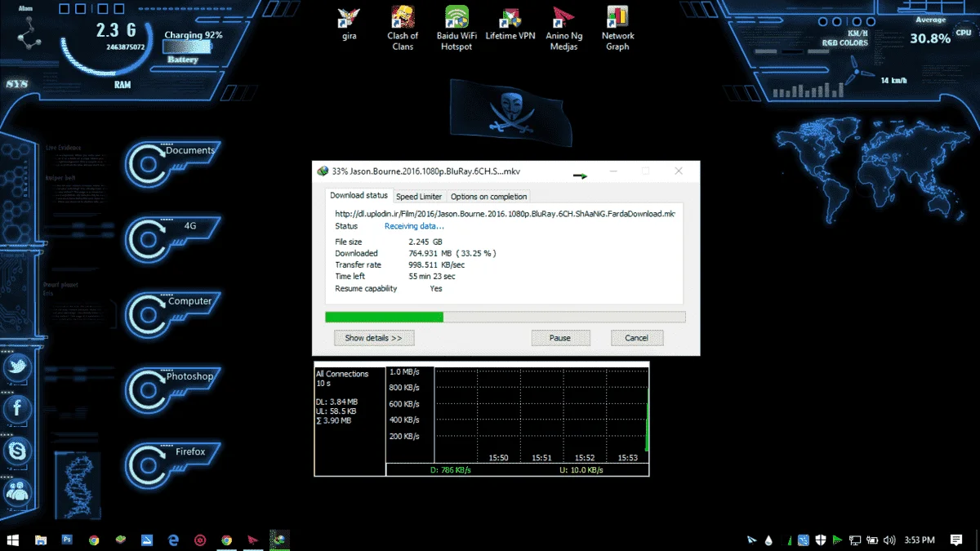The width and height of the screenshot is (980, 551).
Task: Open the red circular taskbar app
Action: click(x=200, y=540)
